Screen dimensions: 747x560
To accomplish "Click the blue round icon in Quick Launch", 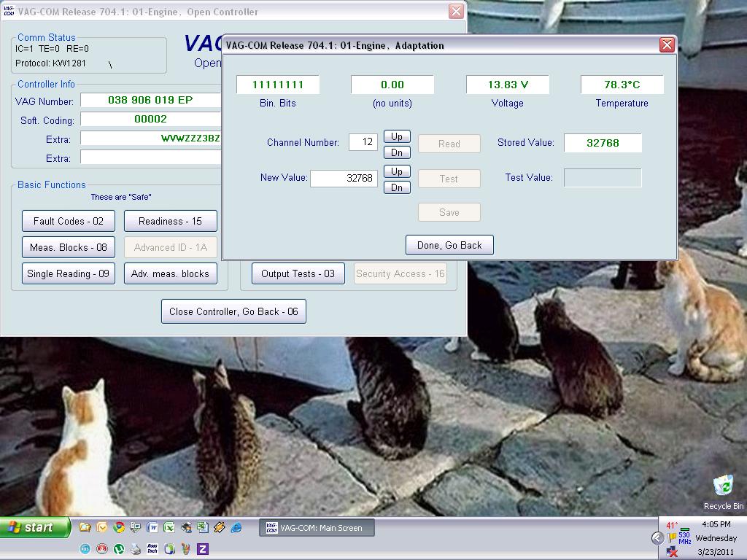I will coord(85,549).
